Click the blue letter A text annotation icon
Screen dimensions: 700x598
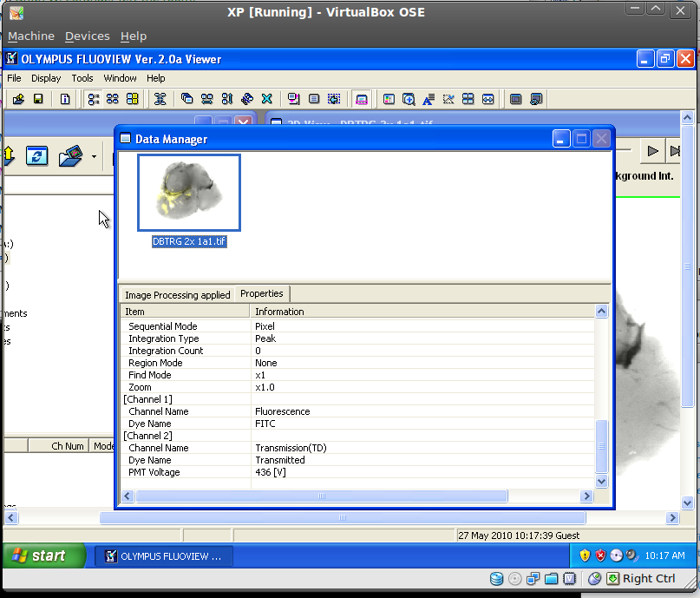tap(429, 99)
